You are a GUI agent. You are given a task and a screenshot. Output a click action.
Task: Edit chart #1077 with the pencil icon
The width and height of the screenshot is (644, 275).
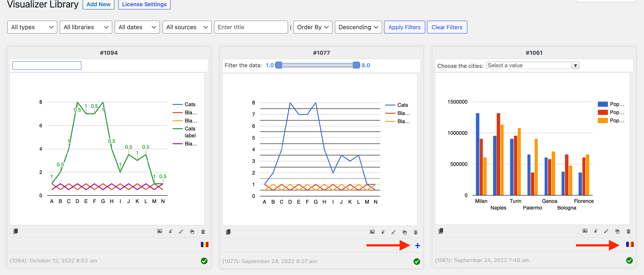click(393, 232)
